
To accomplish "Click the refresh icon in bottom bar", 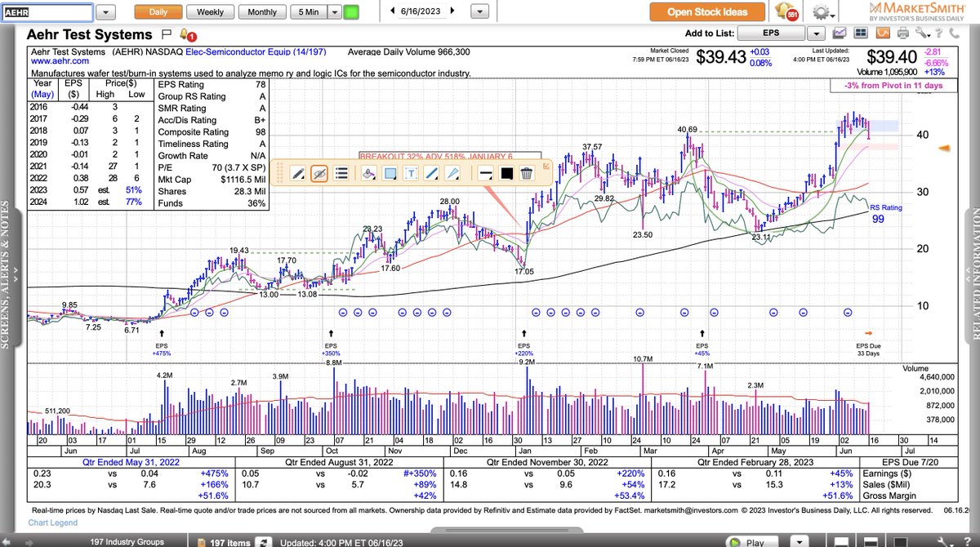I will [265, 541].
